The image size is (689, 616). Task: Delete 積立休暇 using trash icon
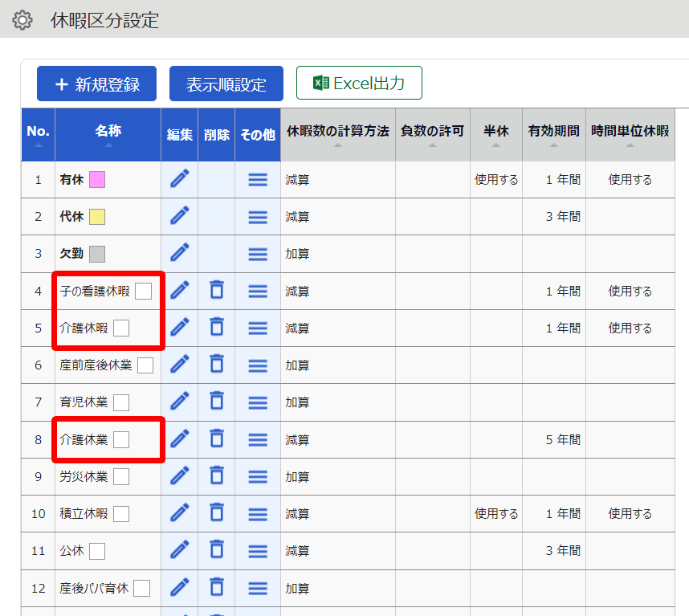click(x=217, y=512)
